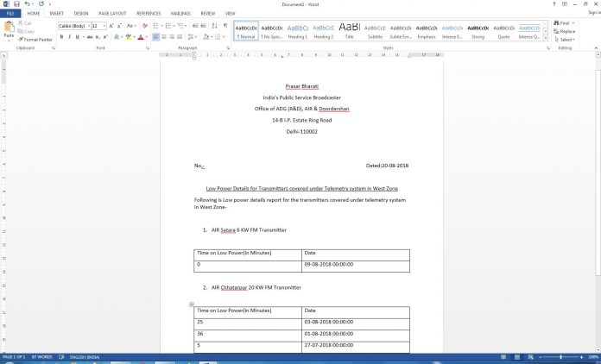This screenshot has width=601, height=364.
Task: Switch to VIEW tab
Action: pyautogui.click(x=230, y=14)
